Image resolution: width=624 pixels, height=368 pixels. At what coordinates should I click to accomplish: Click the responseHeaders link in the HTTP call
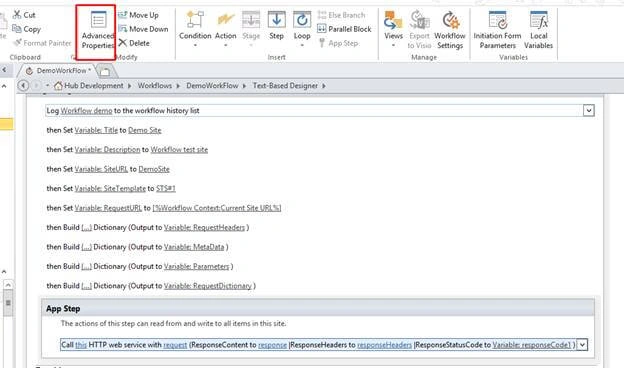[x=384, y=345]
